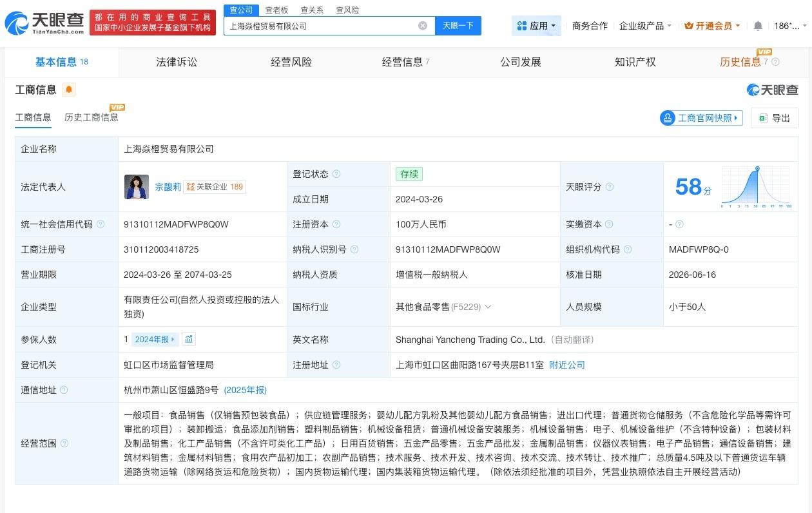The image size is (812, 513).
Task: Click help icon next to 统一社会信用代码
Action: coord(101,224)
